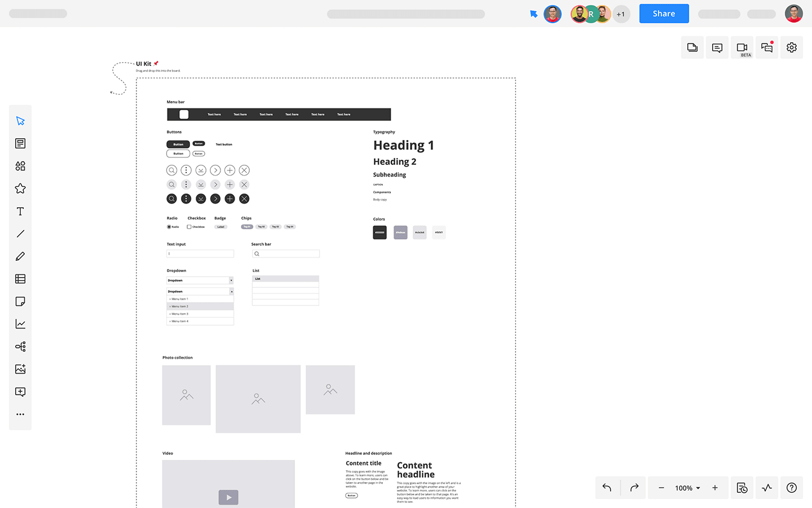Click the blue follow-cursor icon in header
The width and height of the screenshot is (812, 508).
[533, 14]
